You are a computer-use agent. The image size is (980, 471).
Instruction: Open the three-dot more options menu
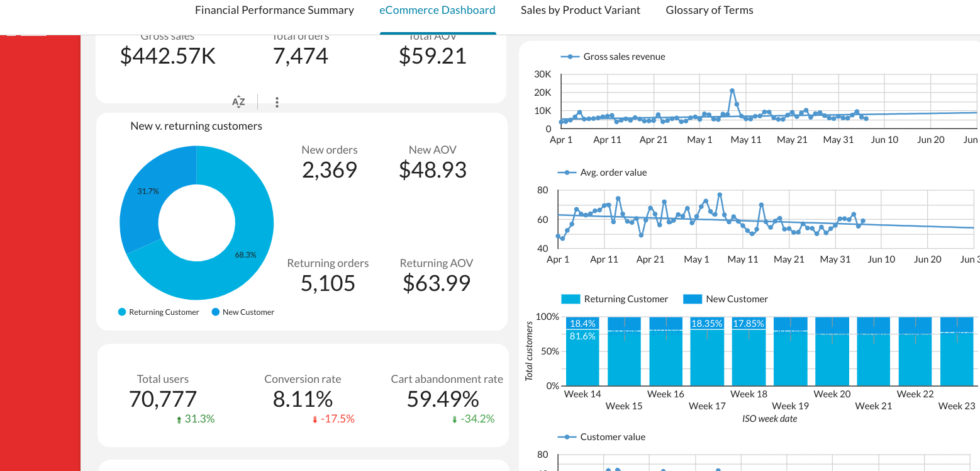(277, 102)
